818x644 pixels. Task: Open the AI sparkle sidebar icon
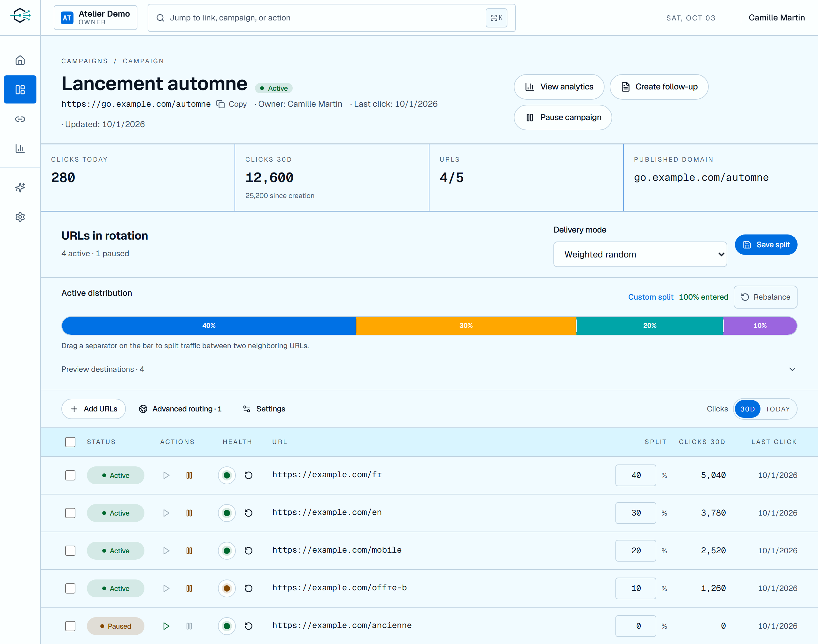(x=20, y=188)
